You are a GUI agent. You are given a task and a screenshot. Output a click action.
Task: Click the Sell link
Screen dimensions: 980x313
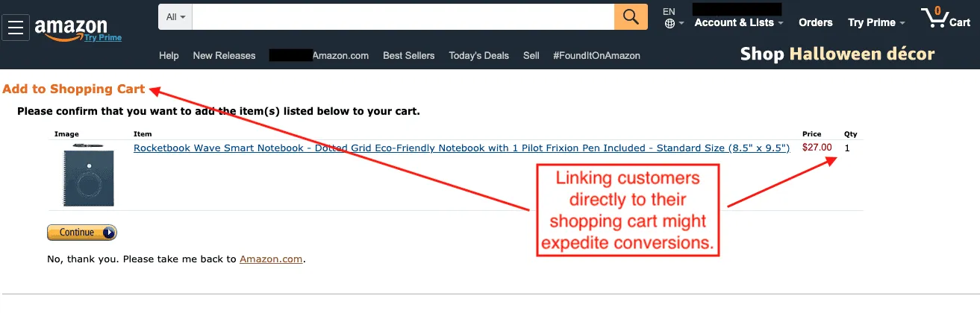click(x=531, y=55)
